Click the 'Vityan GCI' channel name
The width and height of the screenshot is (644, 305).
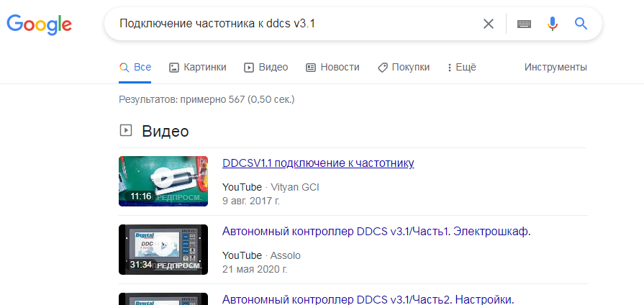coord(295,187)
